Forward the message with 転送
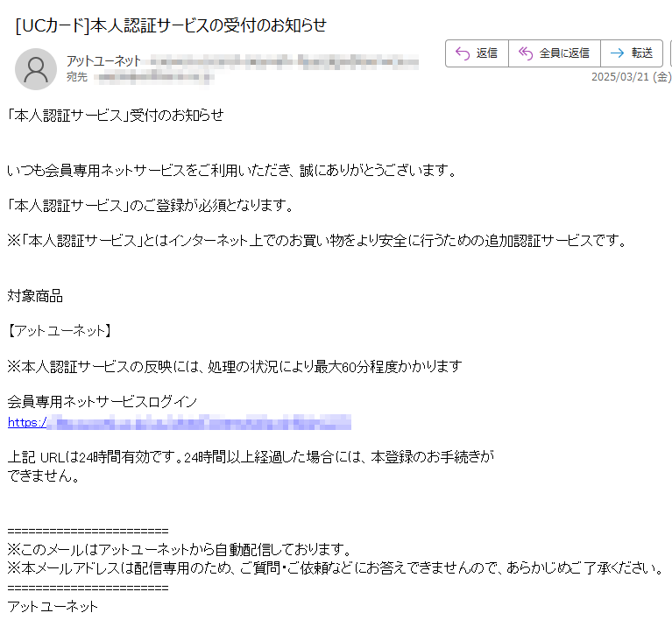This screenshot has width=672, height=620. (642, 53)
